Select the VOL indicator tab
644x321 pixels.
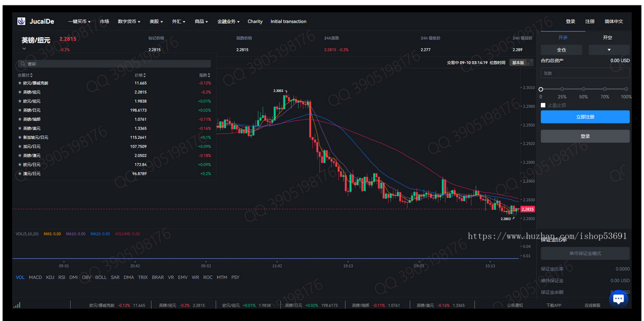pyautogui.click(x=20, y=278)
